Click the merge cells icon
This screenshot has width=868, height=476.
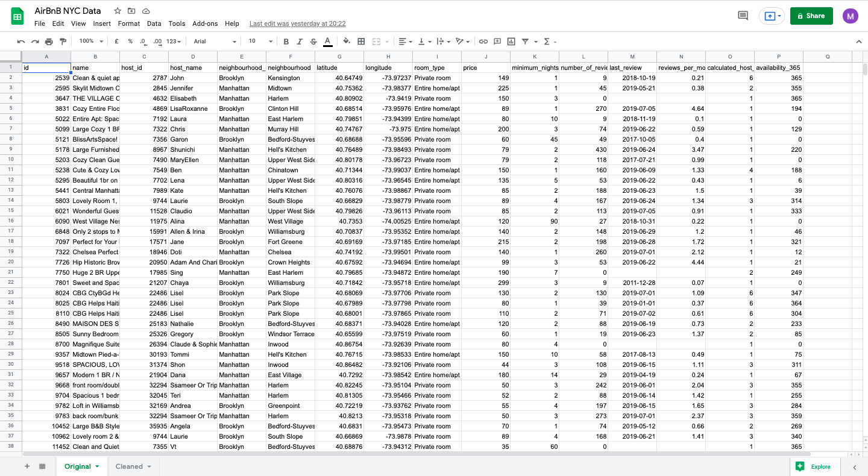click(x=376, y=42)
